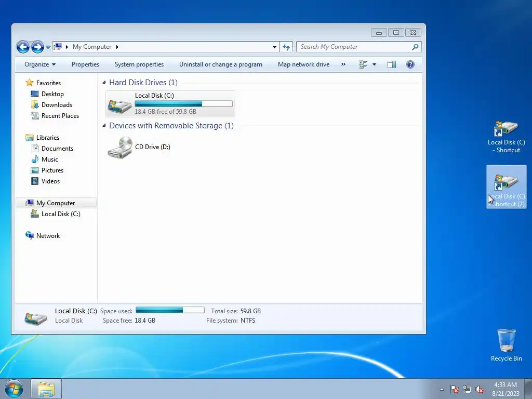This screenshot has width=532, height=399.
Task: Open Recent Places
Action: [60, 116]
